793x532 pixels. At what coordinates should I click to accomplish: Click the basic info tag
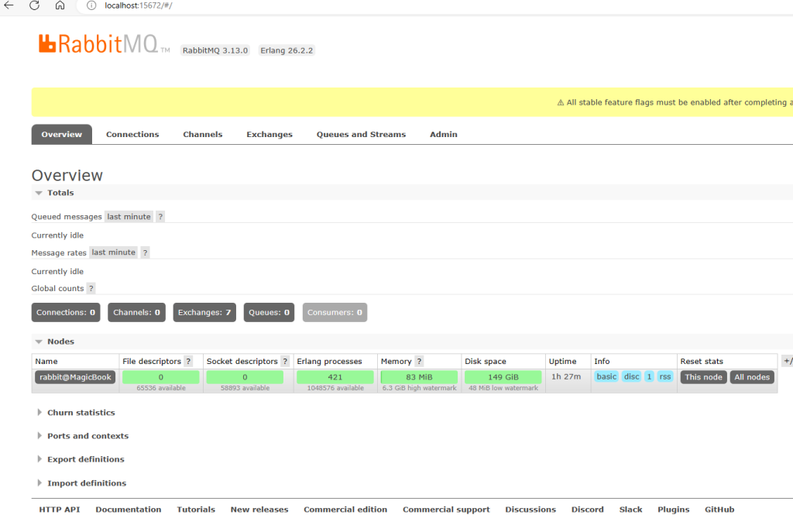(x=606, y=377)
